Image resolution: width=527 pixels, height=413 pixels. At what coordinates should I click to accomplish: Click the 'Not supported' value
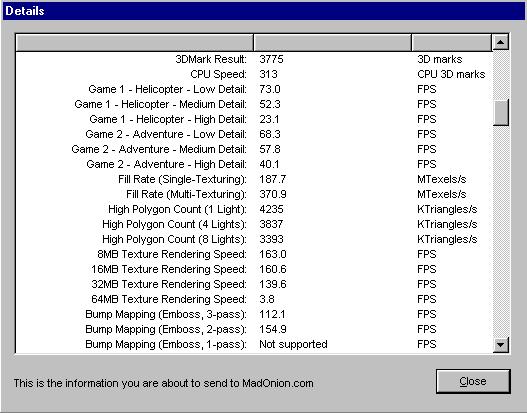pos(293,344)
